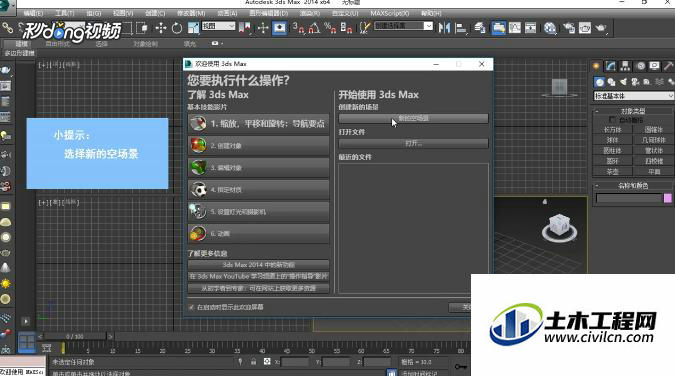675x376 pixels.
Task: Open the top-left viewport [+] menu
Action: [43, 65]
